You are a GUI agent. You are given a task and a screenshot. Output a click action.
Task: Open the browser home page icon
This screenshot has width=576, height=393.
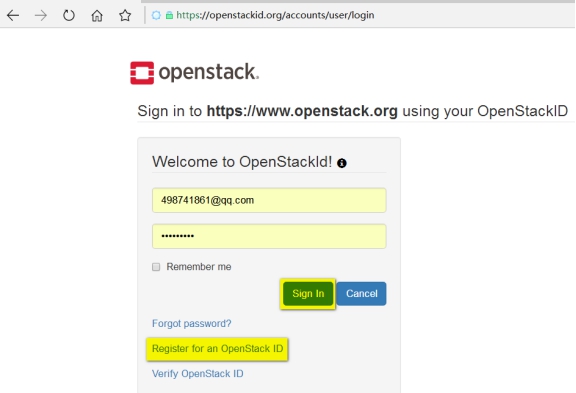(97, 15)
